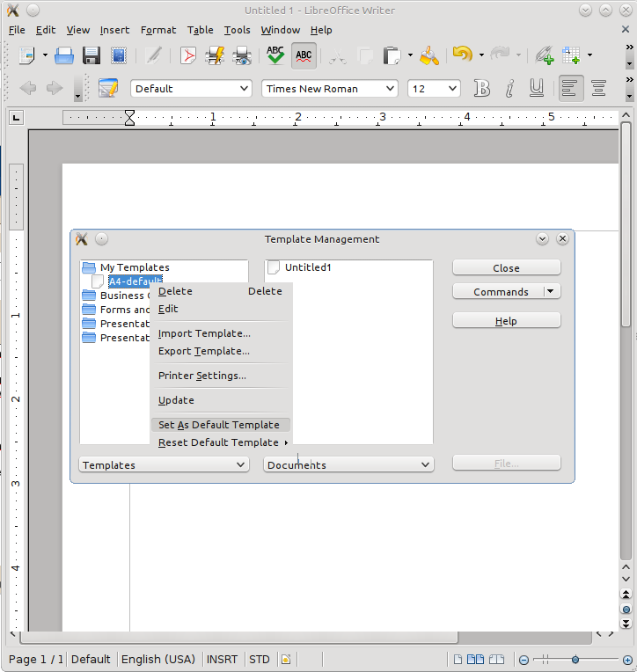Open Styles and Formatting icon
Viewport: 637px width, 672px height.
(108, 88)
